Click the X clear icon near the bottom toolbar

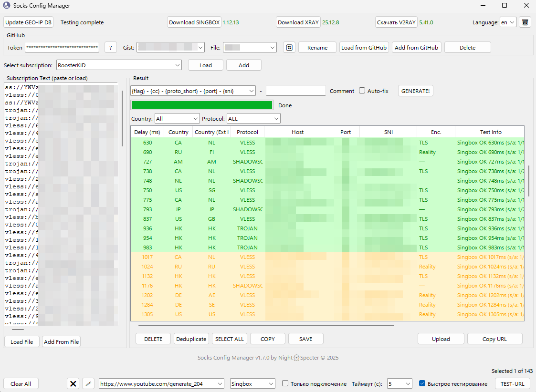[x=73, y=383]
